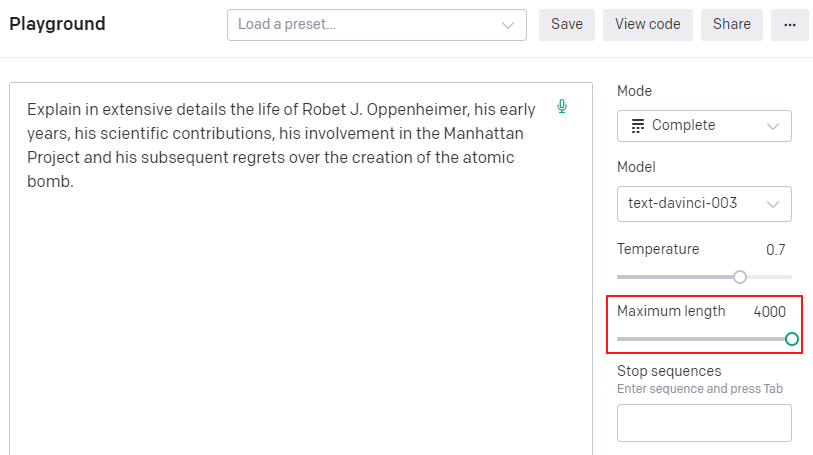Click the Share button

(731, 25)
